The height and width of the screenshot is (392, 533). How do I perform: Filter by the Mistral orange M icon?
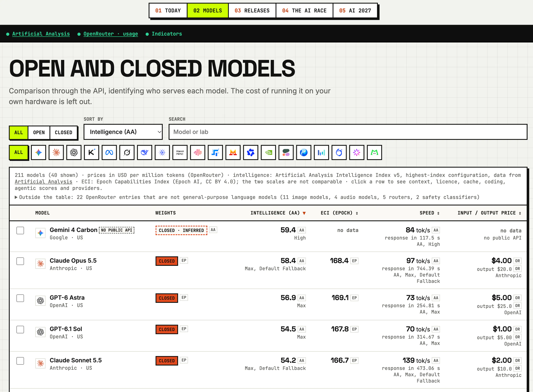[x=233, y=152]
